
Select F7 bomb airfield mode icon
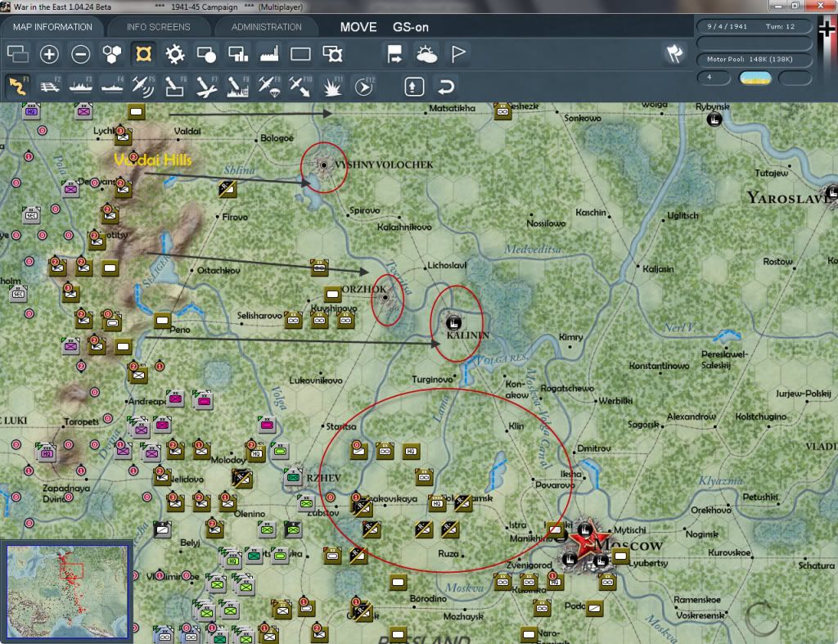[x=206, y=86]
